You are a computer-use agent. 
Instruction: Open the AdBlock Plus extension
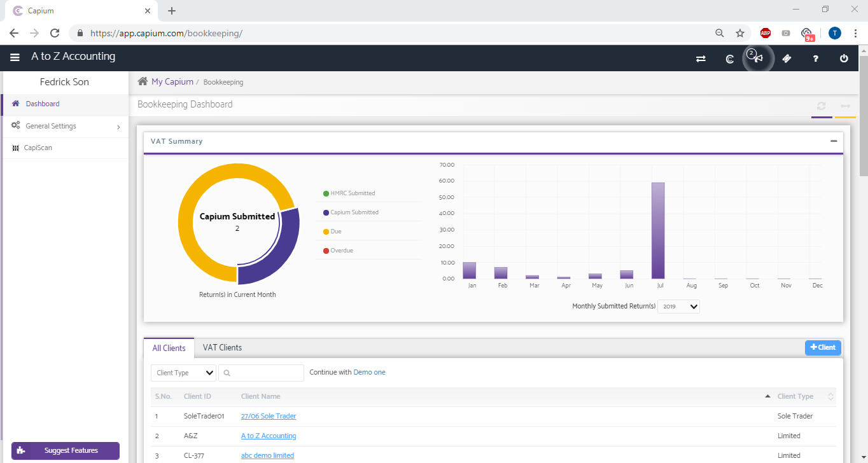click(766, 33)
